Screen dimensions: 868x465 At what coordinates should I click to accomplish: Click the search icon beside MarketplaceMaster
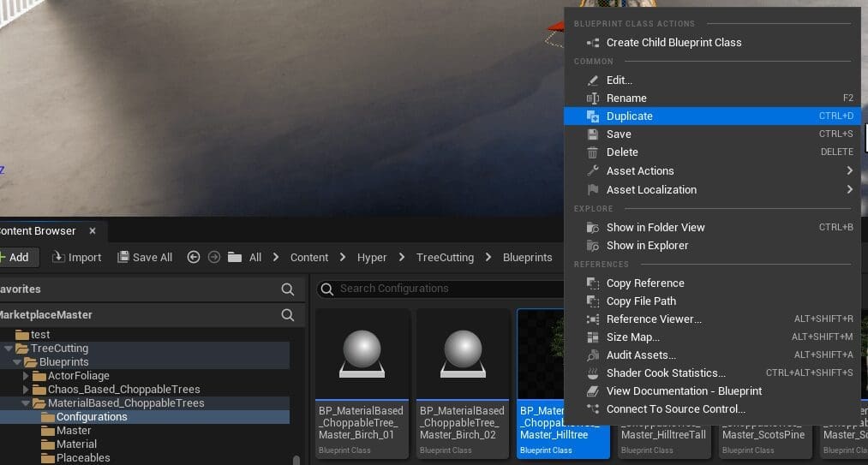pyautogui.click(x=288, y=315)
